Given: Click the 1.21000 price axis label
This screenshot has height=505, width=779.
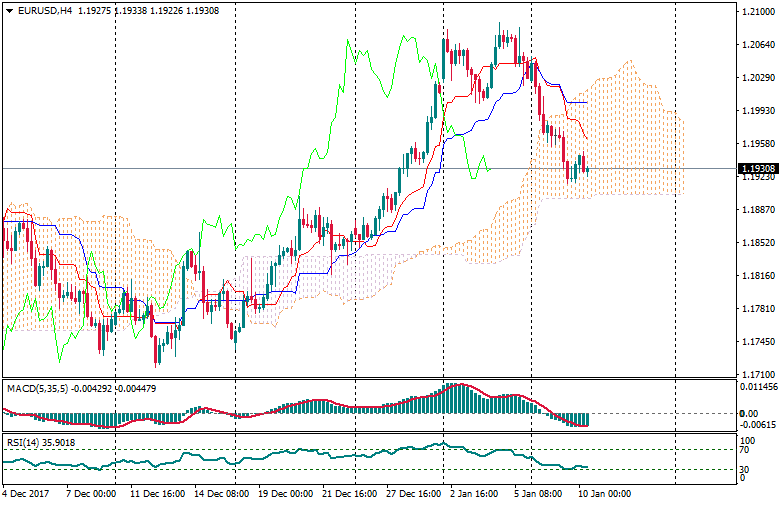Looking at the screenshot, I should point(755,12).
